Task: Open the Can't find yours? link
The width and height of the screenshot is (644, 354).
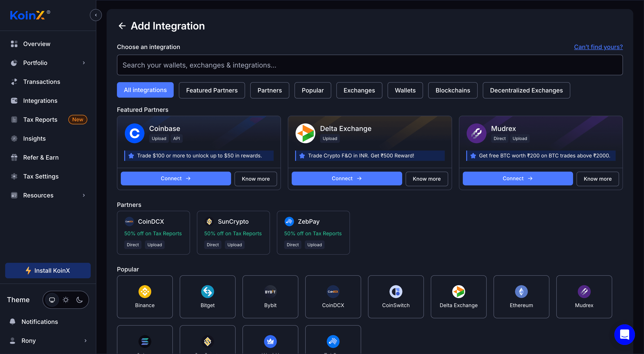Action: pos(598,47)
